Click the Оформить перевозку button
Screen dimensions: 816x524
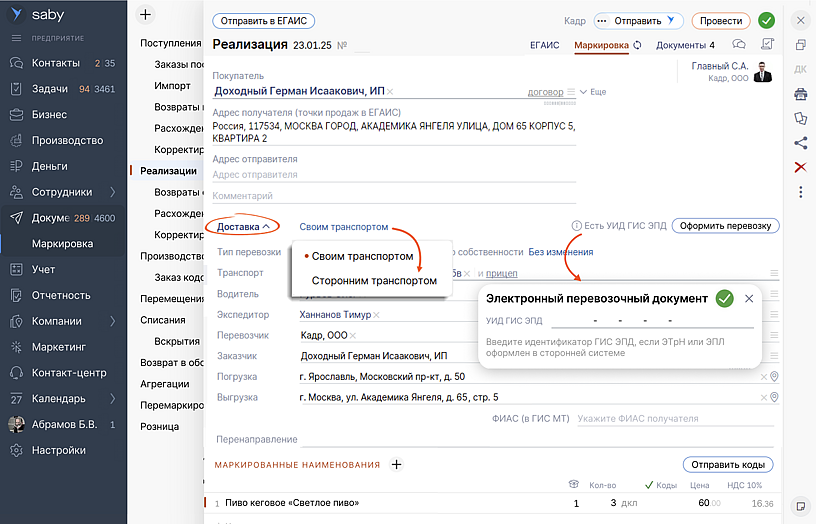tap(725, 226)
